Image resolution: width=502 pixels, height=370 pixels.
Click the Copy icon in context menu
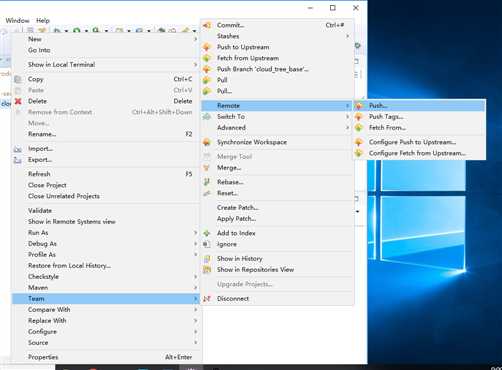click(18, 79)
